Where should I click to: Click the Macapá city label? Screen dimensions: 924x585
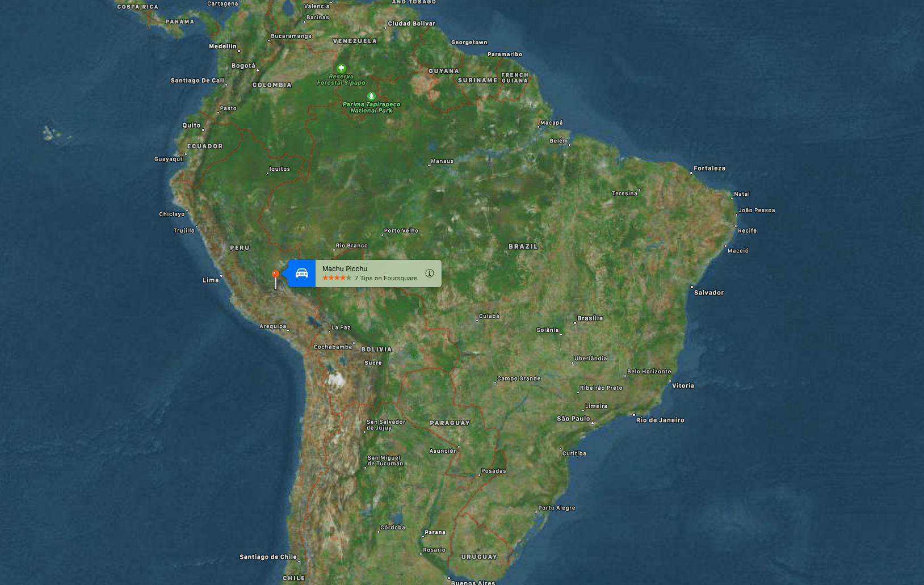[552, 123]
